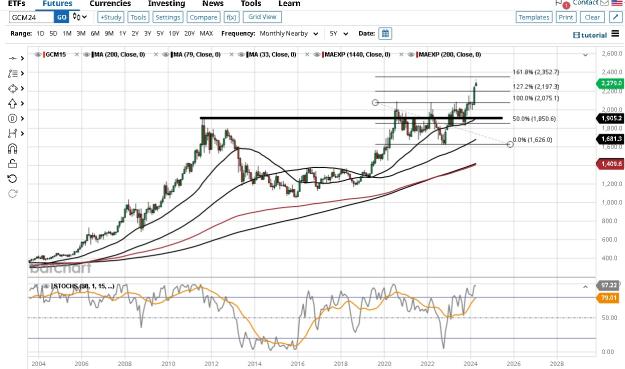This screenshot has height=369, width=625.
Task: Open the Currencies menu
Action: tap(110, 3)
